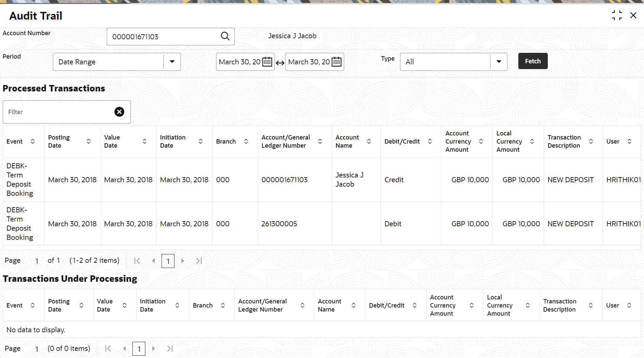Go to next page of Transactions Under Processing

[x=153, y=349]
